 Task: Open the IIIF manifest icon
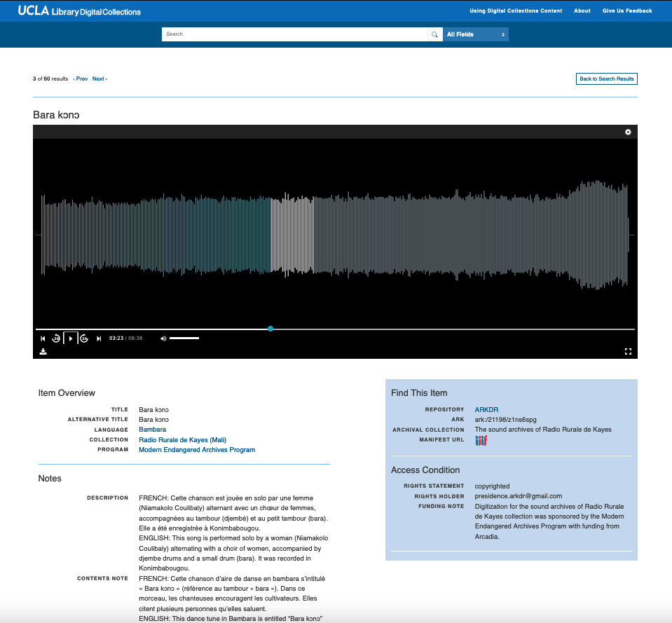481,440
